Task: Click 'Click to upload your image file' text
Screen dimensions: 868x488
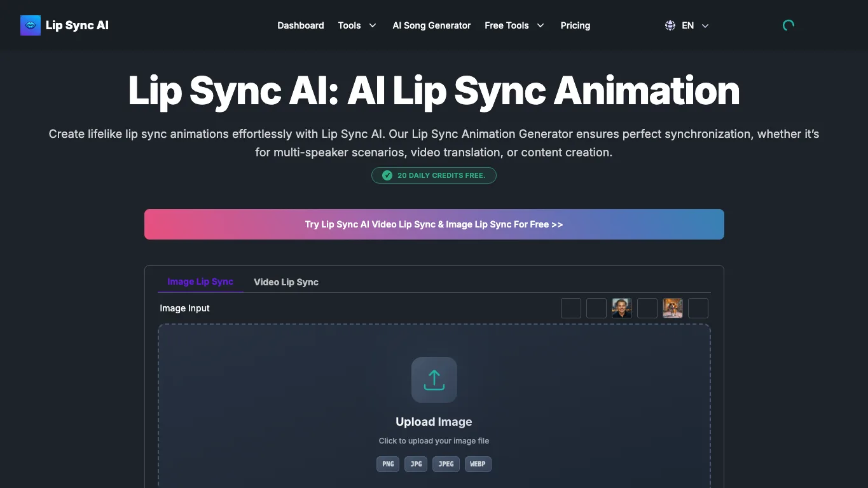Action: point(434,441)
